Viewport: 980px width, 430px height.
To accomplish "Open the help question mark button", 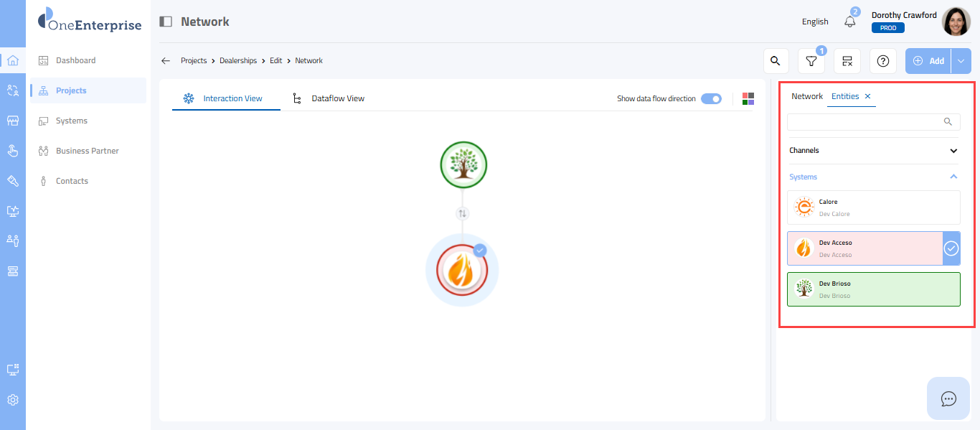I will (883, 61).
